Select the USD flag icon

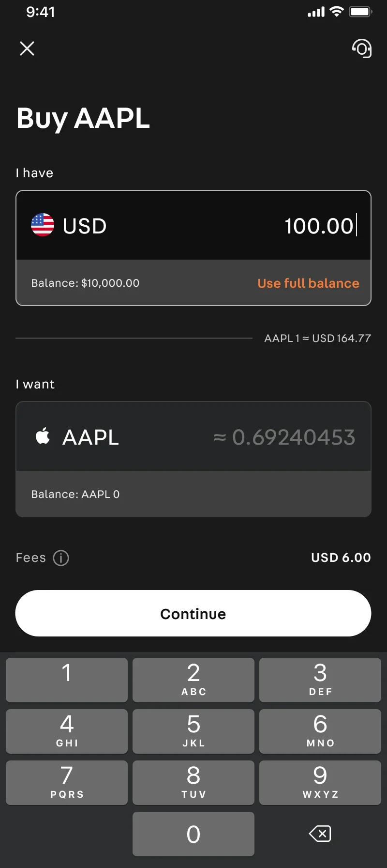(x=43, y=225)
